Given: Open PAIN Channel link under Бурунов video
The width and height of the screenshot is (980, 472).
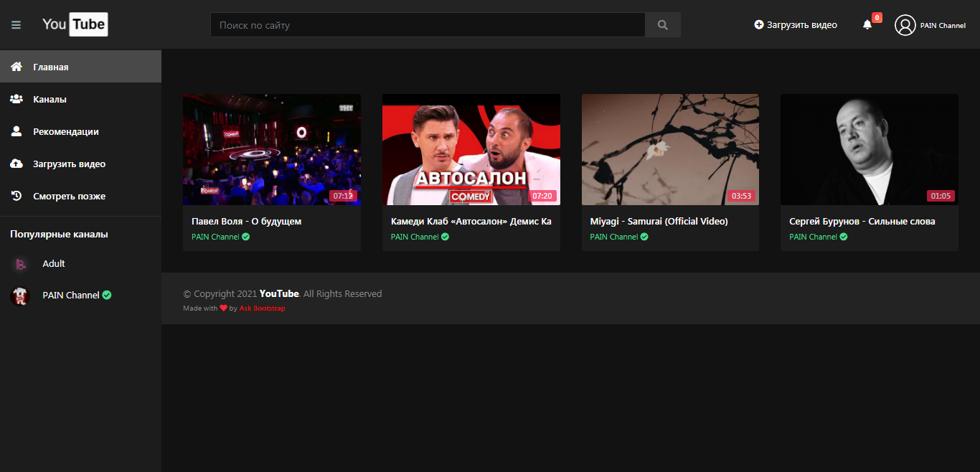Looking at the screenshot, I should click(x=813, y=237).
